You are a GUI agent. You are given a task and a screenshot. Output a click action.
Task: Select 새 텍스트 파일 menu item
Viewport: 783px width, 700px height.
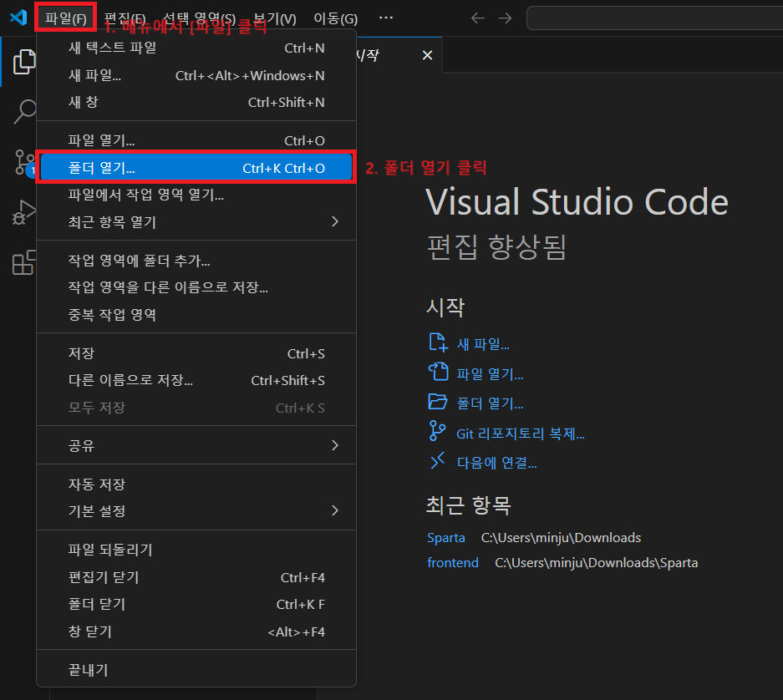click(196, 48)
